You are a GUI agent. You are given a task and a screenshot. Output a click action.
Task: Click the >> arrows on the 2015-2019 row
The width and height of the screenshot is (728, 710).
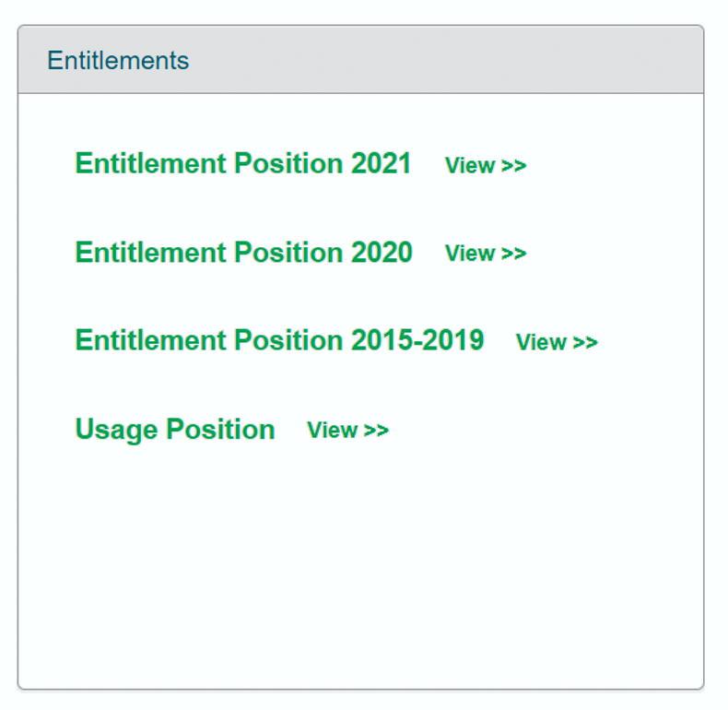[x=585, y=342]
